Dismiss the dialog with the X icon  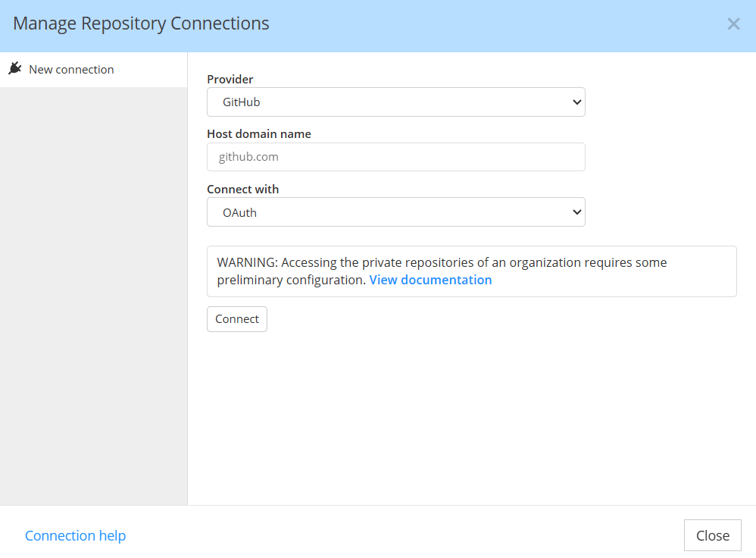(733, 24)
